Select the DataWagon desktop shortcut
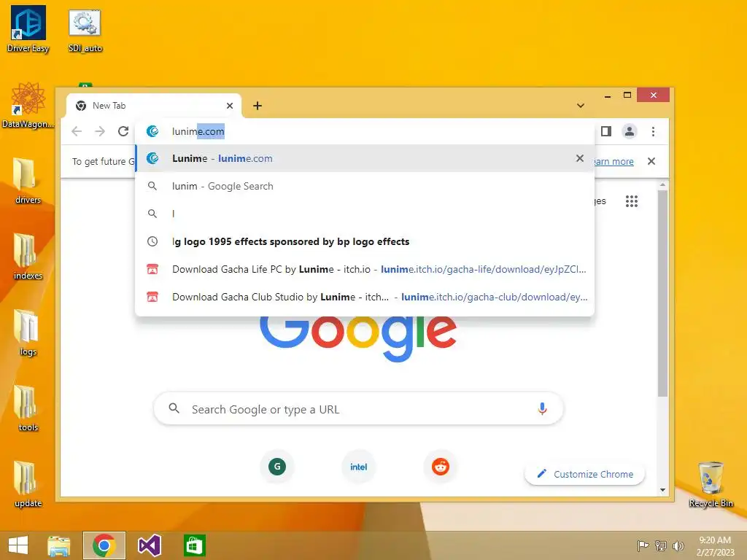 tap(28, 105)
